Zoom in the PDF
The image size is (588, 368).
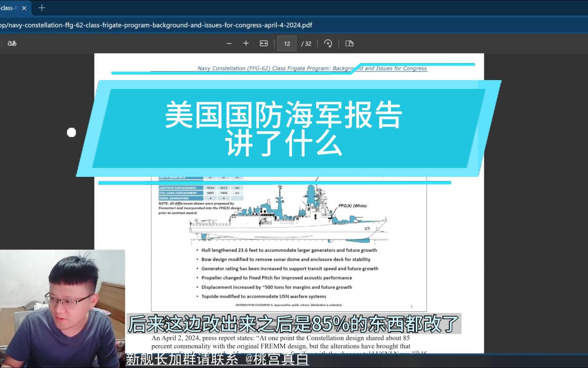pyautogui.click(x=246, y=43)
